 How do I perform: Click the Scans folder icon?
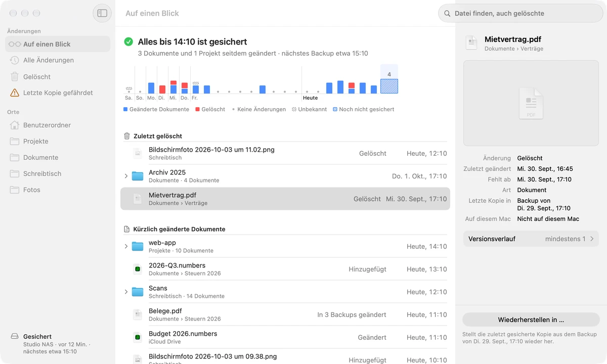(138, 292)
